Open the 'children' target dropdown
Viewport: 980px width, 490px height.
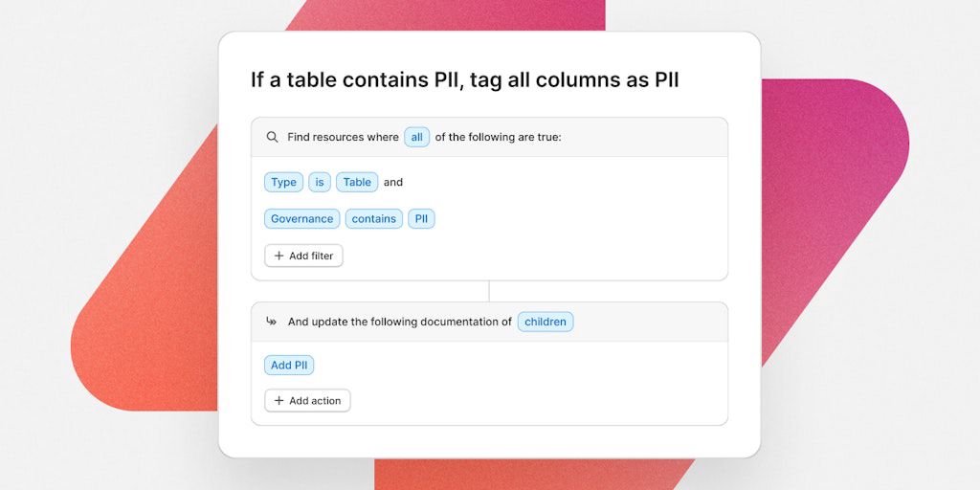click(546, 322)
